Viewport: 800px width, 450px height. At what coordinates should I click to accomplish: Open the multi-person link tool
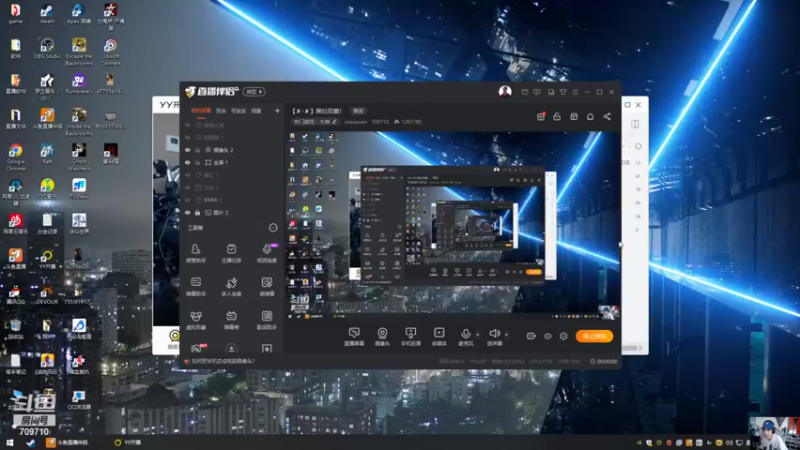231,287
